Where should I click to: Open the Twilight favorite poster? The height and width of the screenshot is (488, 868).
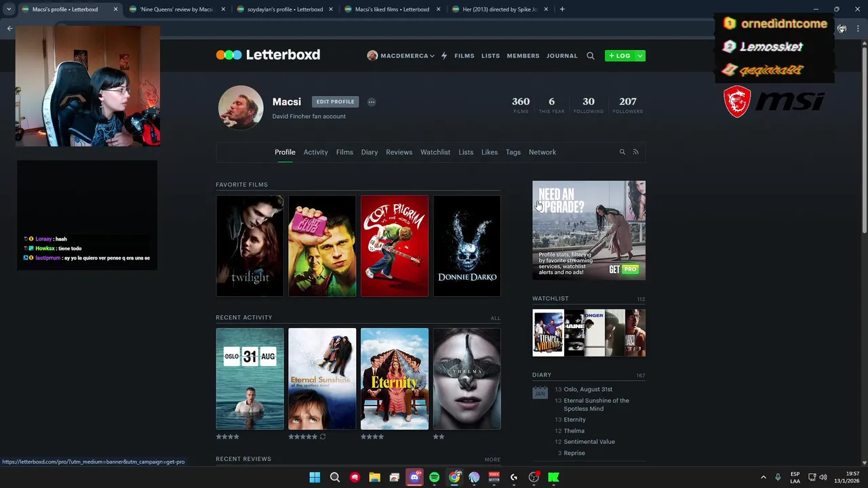pyautogui.click(x=250, y=246)
